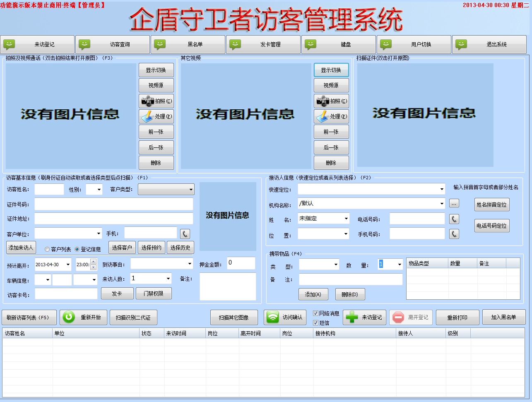Click the camera 拍照 button in 其它视频 panel

tap(331, 101)
